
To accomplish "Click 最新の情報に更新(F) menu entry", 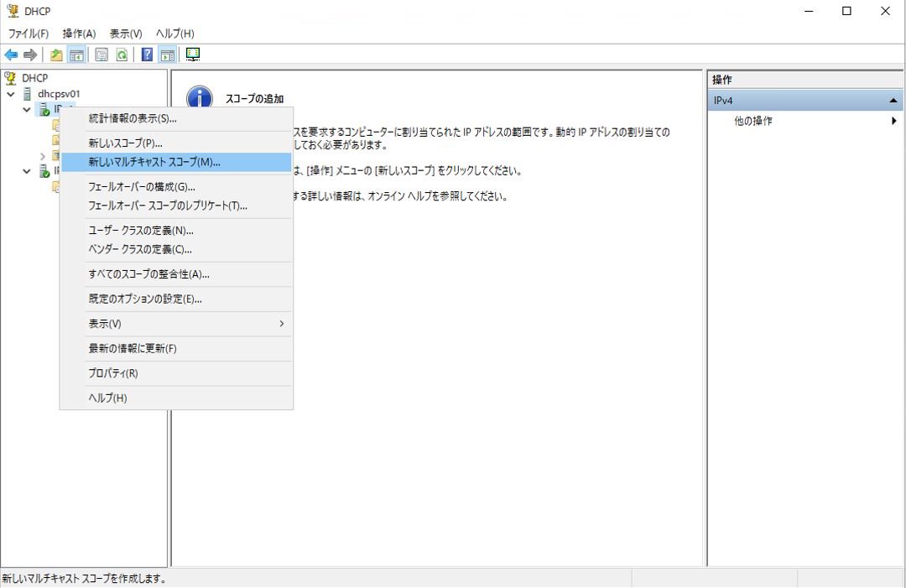I will pos(133,349).
